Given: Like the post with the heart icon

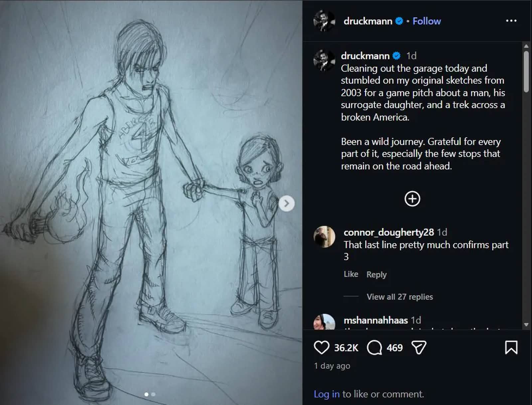Looking at the screenshot, I should click(322, 348).
